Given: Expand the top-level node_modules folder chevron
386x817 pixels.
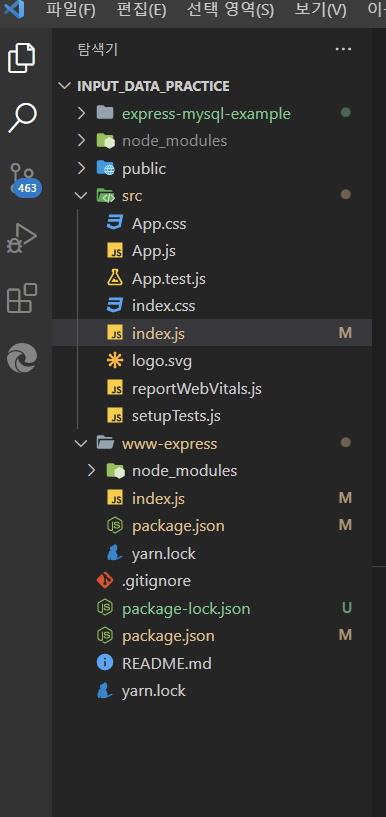Looking at the screenshot, I should (81, 141).
